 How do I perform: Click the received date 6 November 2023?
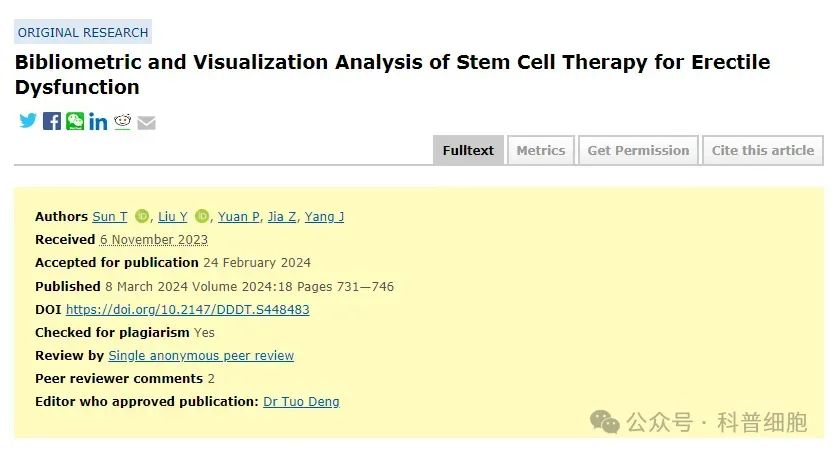tap(154, 240)
